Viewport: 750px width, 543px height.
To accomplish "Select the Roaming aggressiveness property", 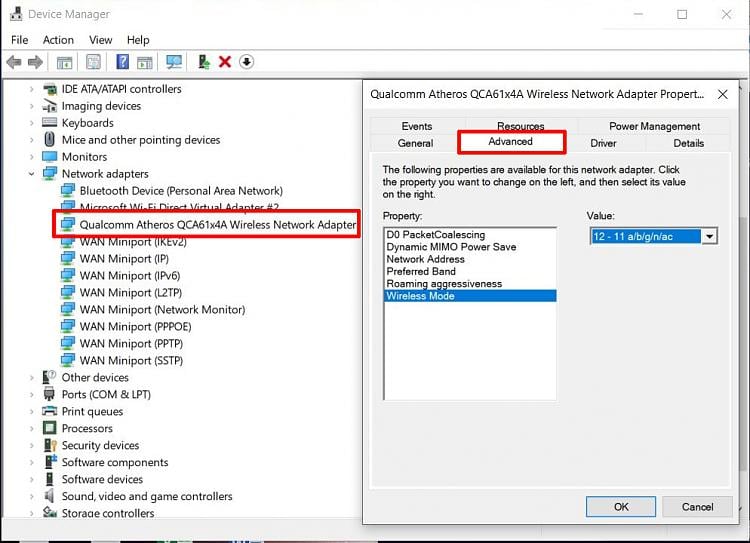I will tap(470, 284).
